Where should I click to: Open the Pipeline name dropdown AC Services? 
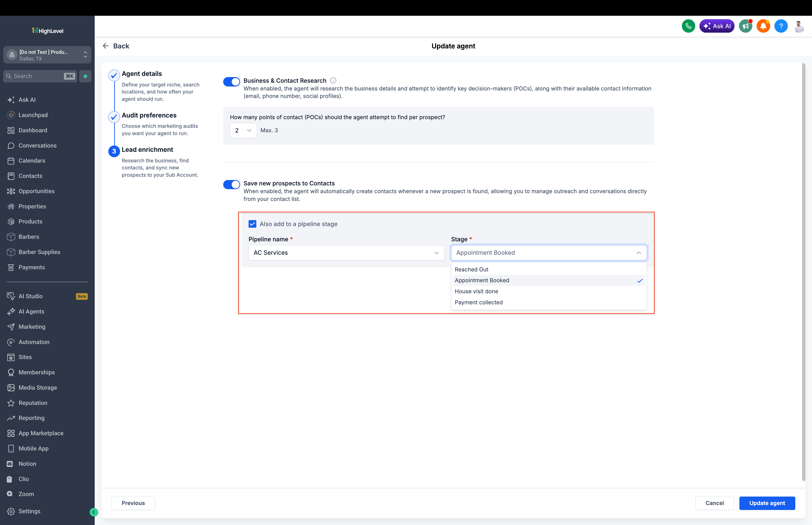pyautogui.click(x=346, y=253)
